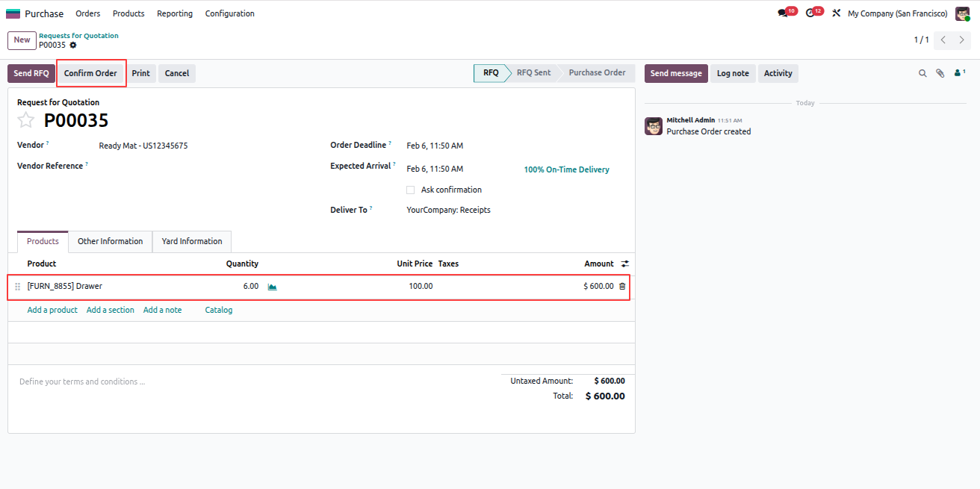Click Mitchell Admin's message avatar
Viewport: 980px width, 489px height.
click(654, 126)
